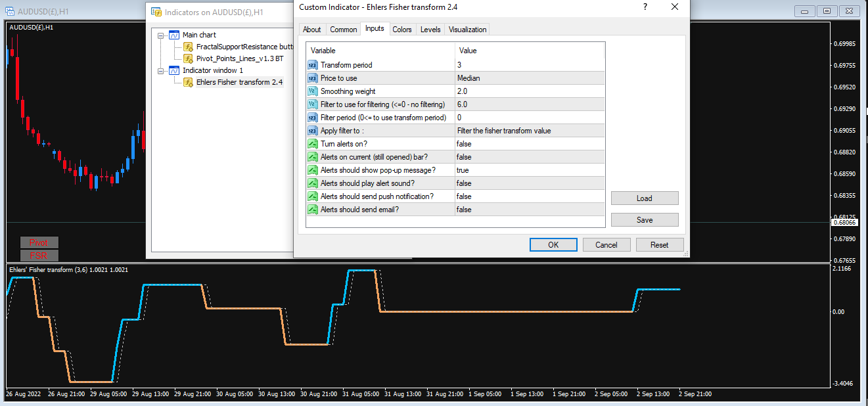
Task: Open the Visualization tab
Action: tap(468, 30)
